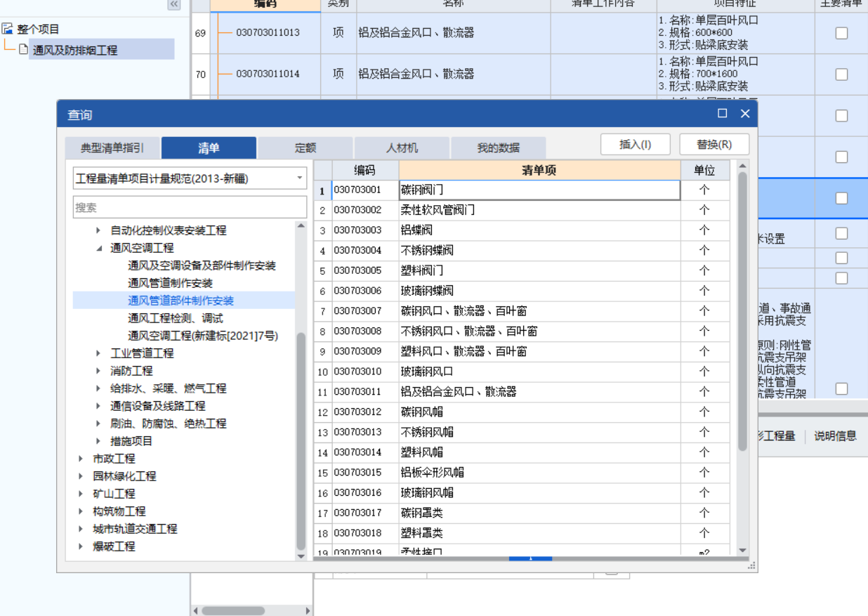Click the 清单项 column header
The image size is (868, 616).
[539, 170]
